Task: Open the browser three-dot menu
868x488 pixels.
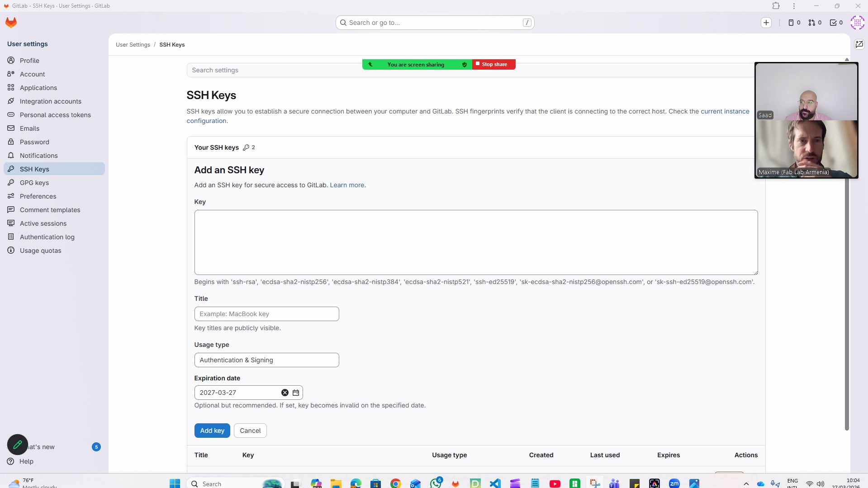Action: click(794, 6)
